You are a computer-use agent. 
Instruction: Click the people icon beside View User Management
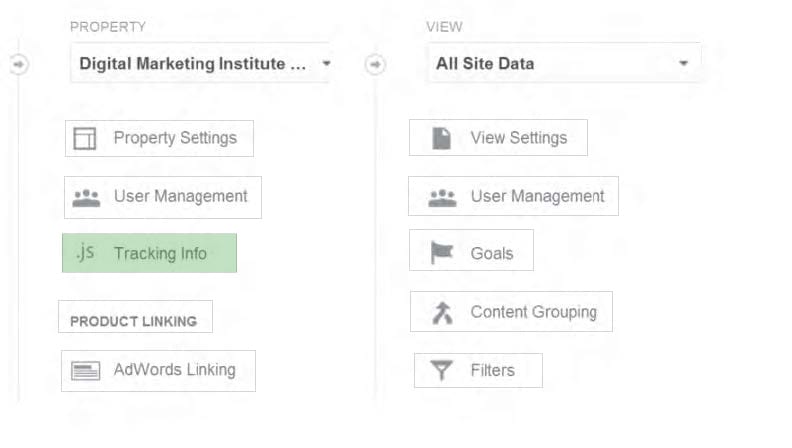[x=442, y=197]
